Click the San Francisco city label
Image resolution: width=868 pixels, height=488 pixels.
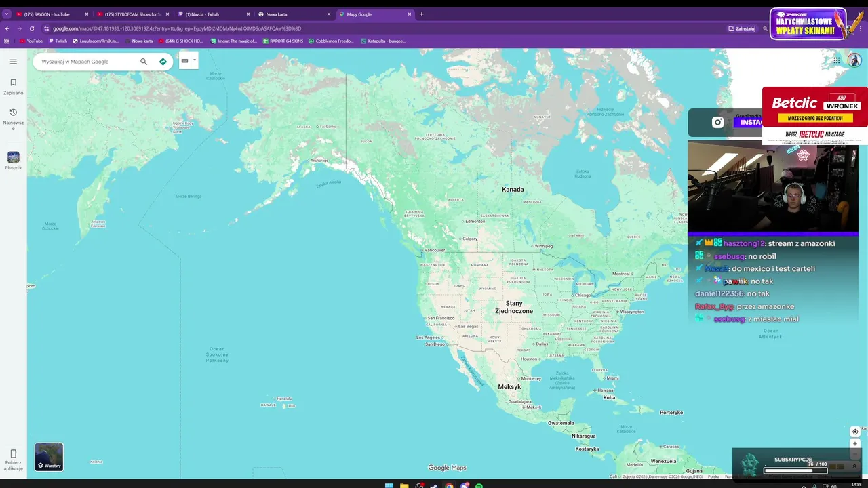pyautogui.click(x=441, y=318)
